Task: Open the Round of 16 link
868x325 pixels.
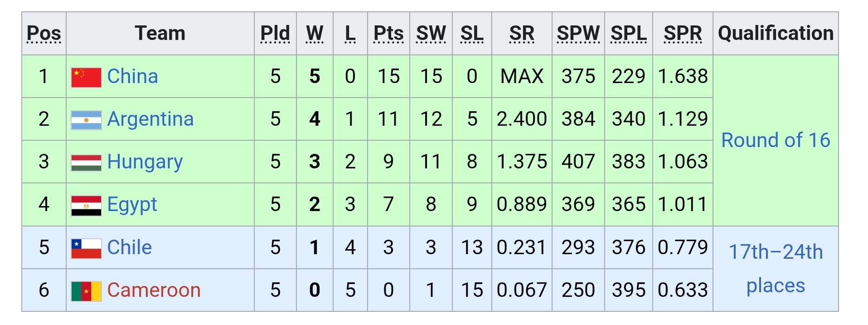Action: point(776,140)
